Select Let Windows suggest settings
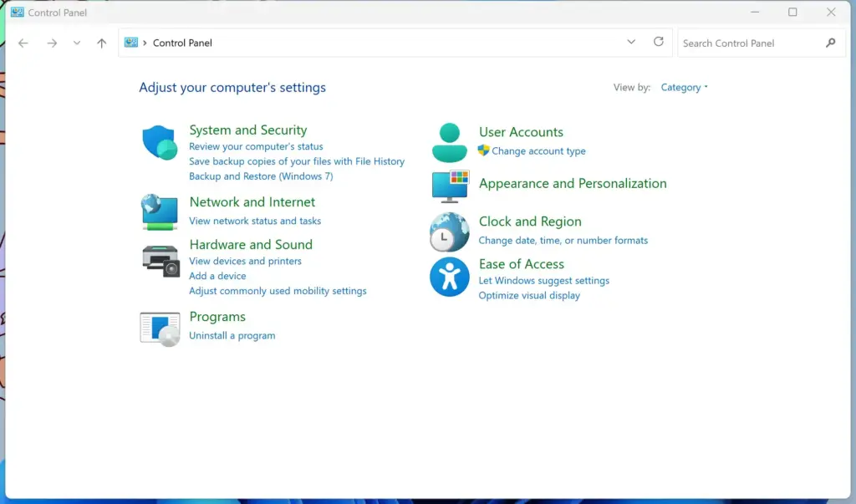The image size is (856, 504). pyautogui.click(x=543, y=280)
